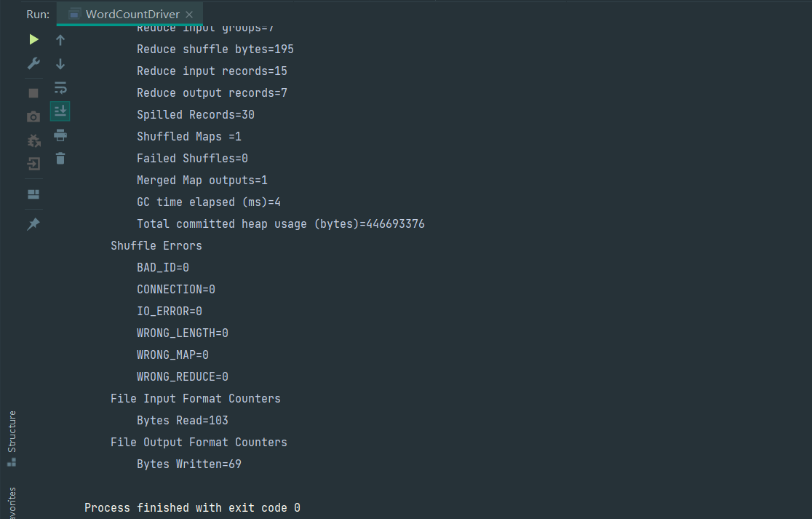The width and height of the screenshot is (812, 519).
Task: Toggle soft-wrap in console output
Action: pyautogui.click(x=60, y=88)
